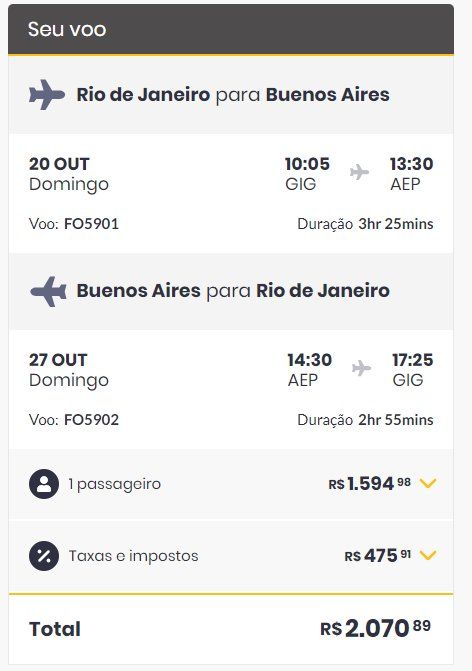Click the Seu voo header
Image resolution: width=472 pixels, height=671 pixels.
[231, 30]
